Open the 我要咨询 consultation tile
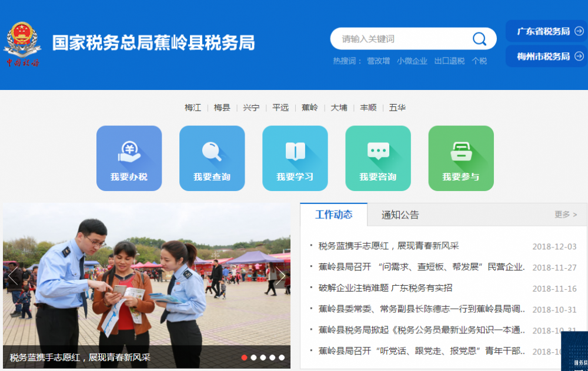Viewport: 588px width, 371px height. (x=377, y=158)
